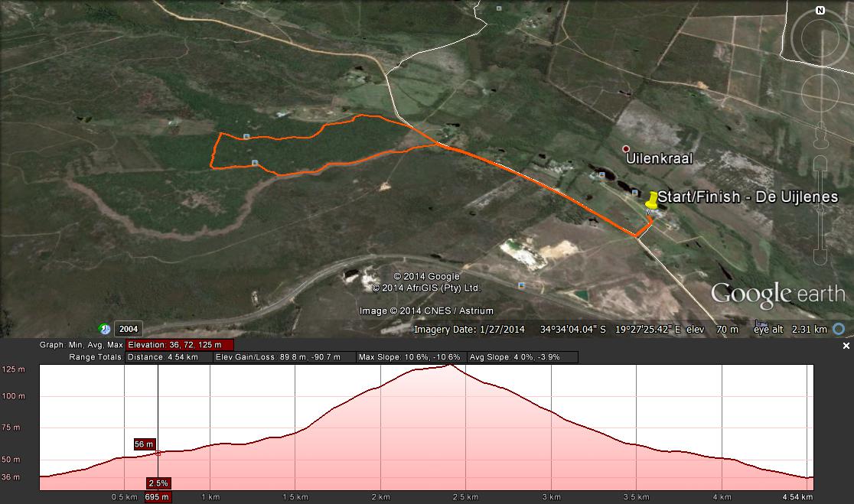This screenshot has width=854, height=504.
Task: Open the 2004 historical imagery button
Action: tap(129, 330)
